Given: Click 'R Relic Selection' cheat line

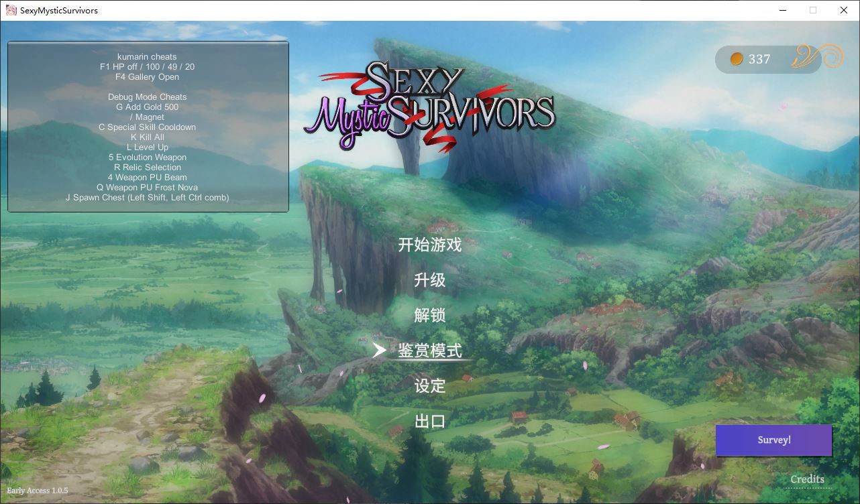Looking at the screenshot, I should [148, 168].
